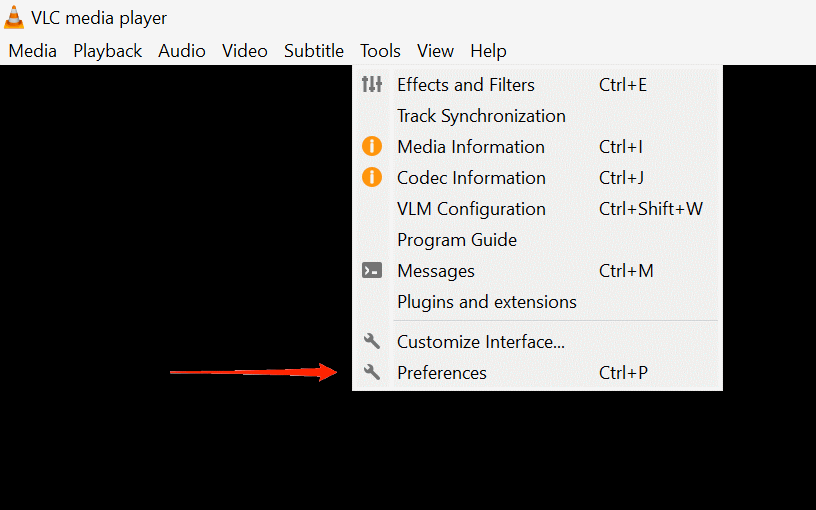
Task: Open the Subtitle menu
Action: coord(314,51)
